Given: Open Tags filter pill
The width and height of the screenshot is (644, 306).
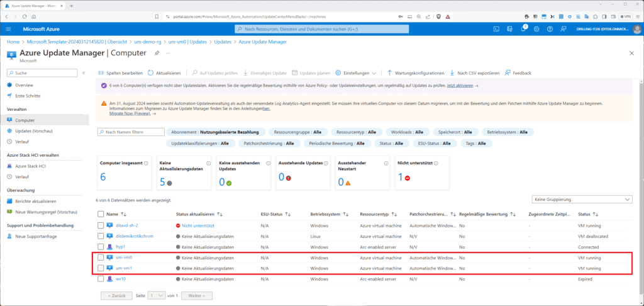Looking at the screenshot, I should coord(476,144).
